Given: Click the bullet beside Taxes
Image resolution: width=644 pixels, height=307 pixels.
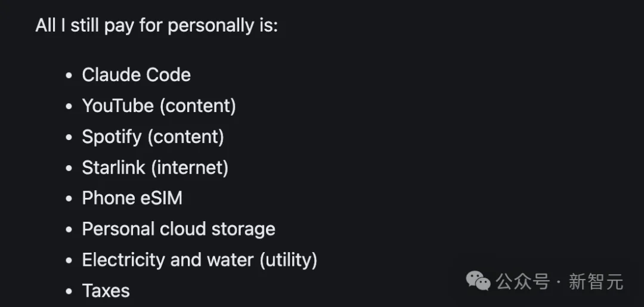Looking at the screenshot, I should [x=69, y=291].
